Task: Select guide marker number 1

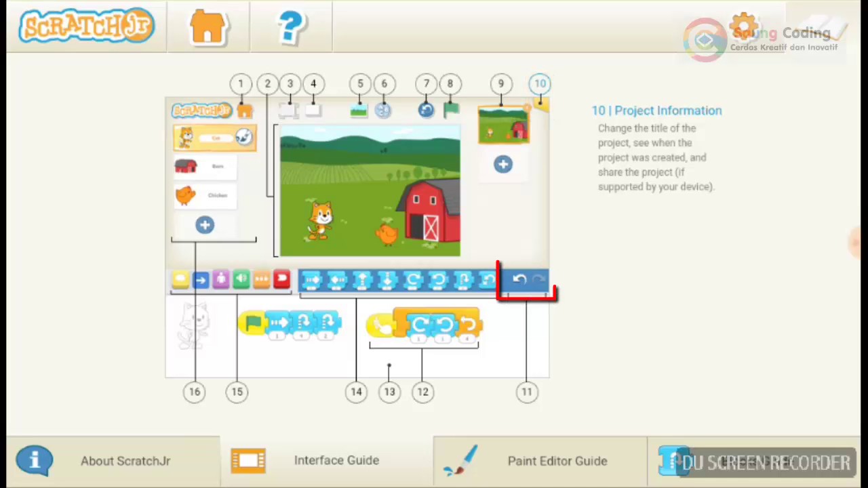Action: click(x=240, y=84)
